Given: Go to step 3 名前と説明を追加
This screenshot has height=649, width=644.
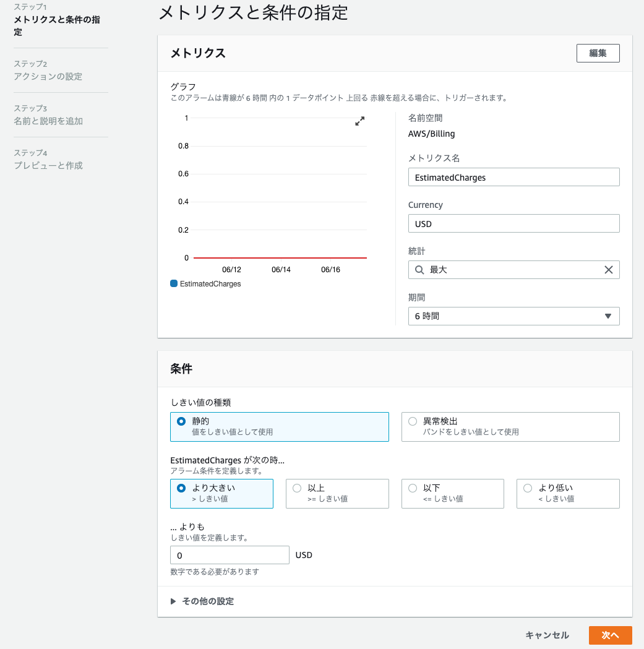Looking at the screenshot, I should point(48,121).
